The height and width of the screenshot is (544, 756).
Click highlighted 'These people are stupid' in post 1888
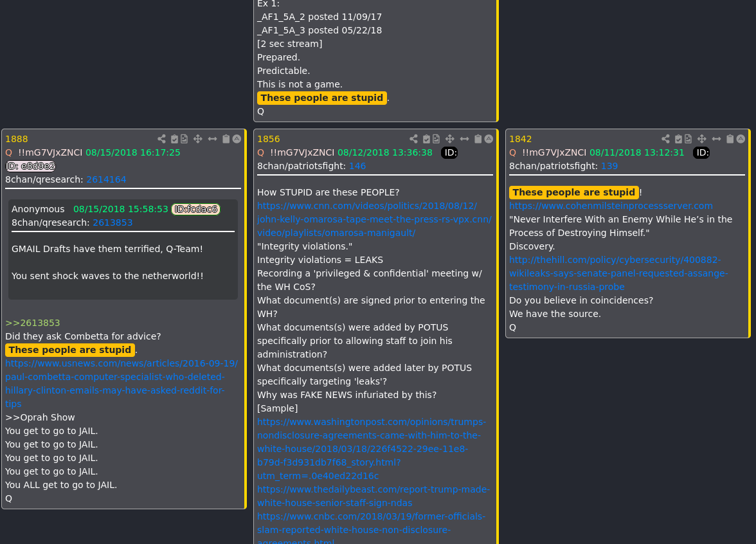coord(70,350)
